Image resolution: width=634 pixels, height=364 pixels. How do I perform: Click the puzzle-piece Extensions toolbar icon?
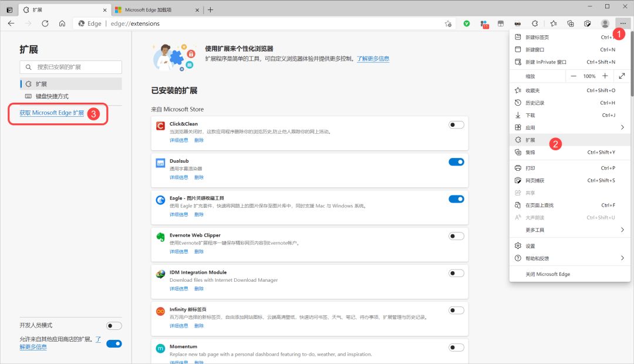click(x=535, y=23)
